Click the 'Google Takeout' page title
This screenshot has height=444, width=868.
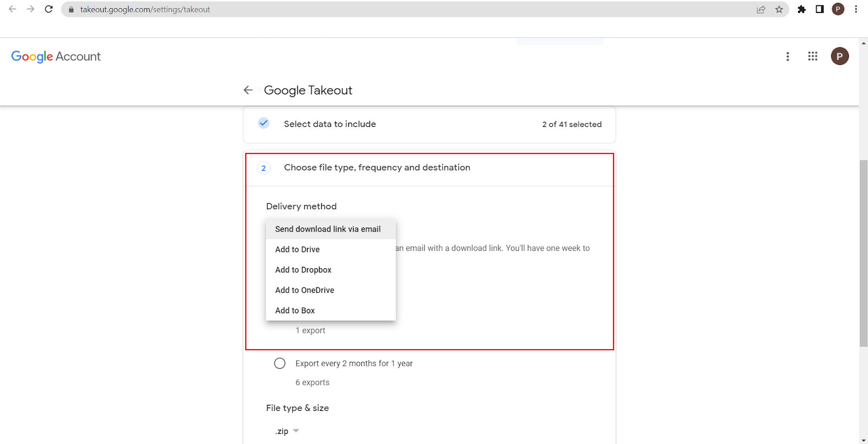coord(308,91)
